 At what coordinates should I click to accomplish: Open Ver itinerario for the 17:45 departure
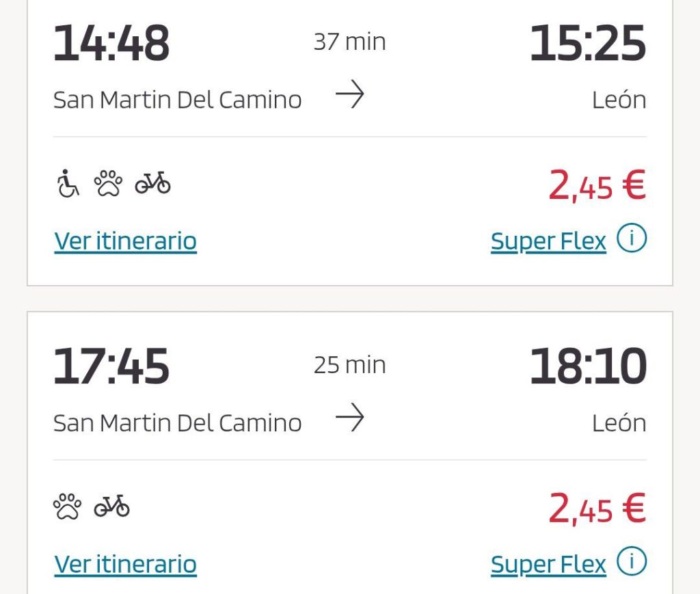tap(126, 565)
